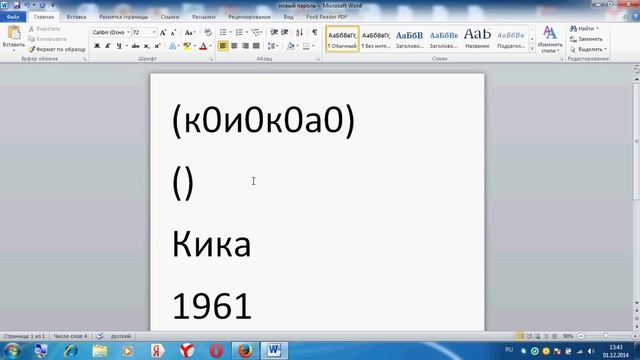Click the Clear Formatting icon
640x360 pixels.
point(208,33)
